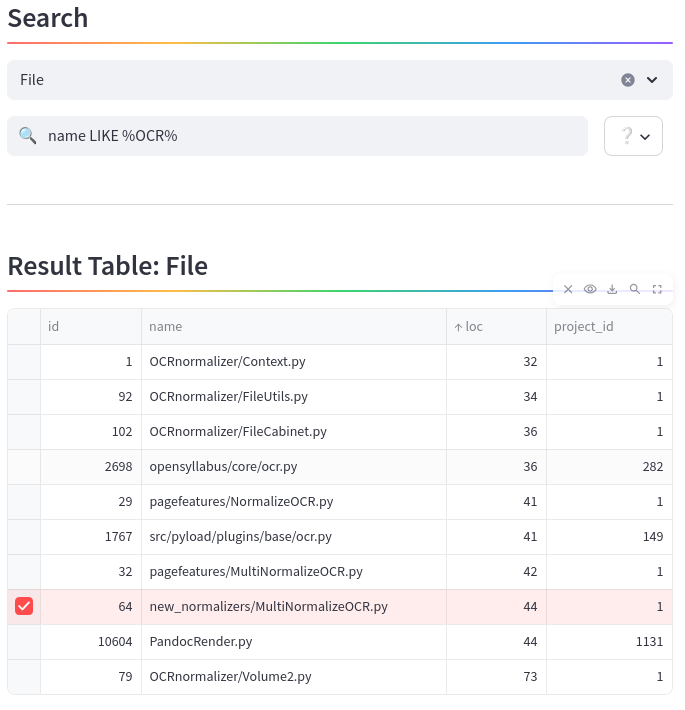Toggle column visibility with the eye icon
Viewport: 685px width, 710px height.
coord(590,289)
